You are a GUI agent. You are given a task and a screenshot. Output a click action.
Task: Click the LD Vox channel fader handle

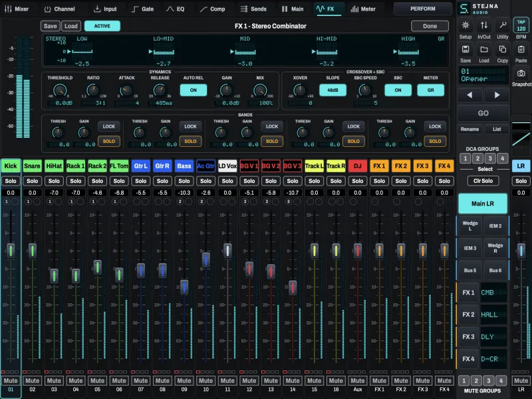(x=227, y=251)
